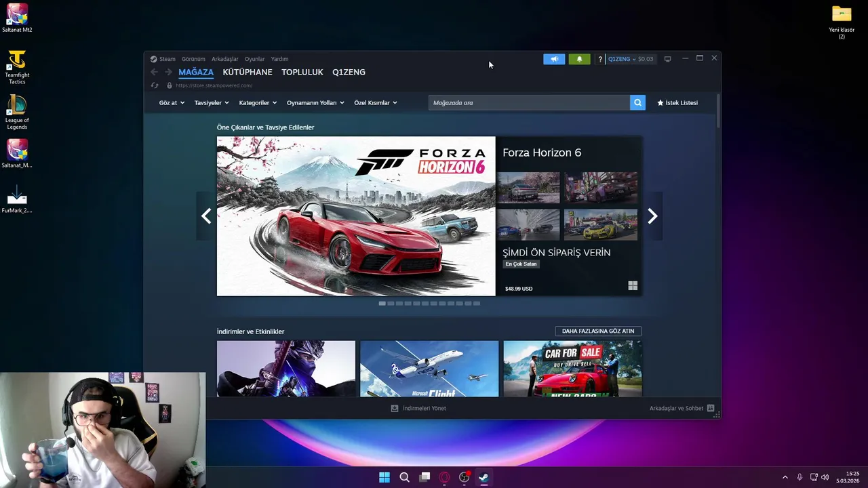Show the next featured game carousel arrow
The height and width of the screenshot is (488, 868).
tap(652, 216)
